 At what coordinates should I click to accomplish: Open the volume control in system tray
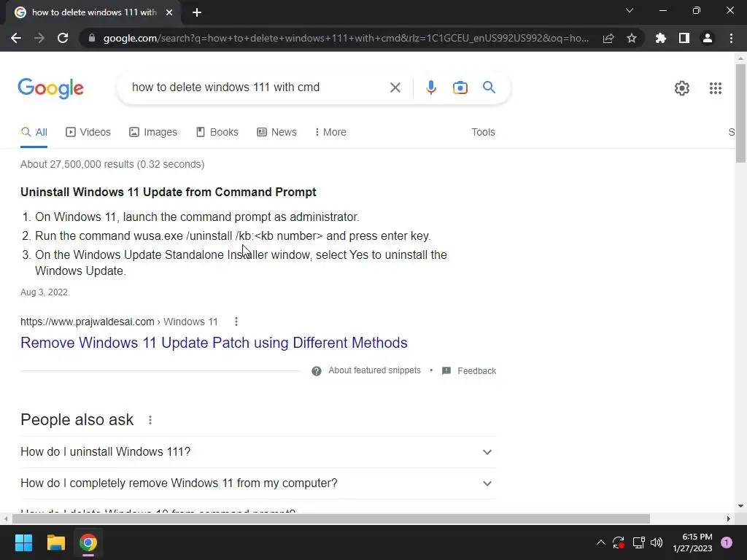(x=657, y=542)
